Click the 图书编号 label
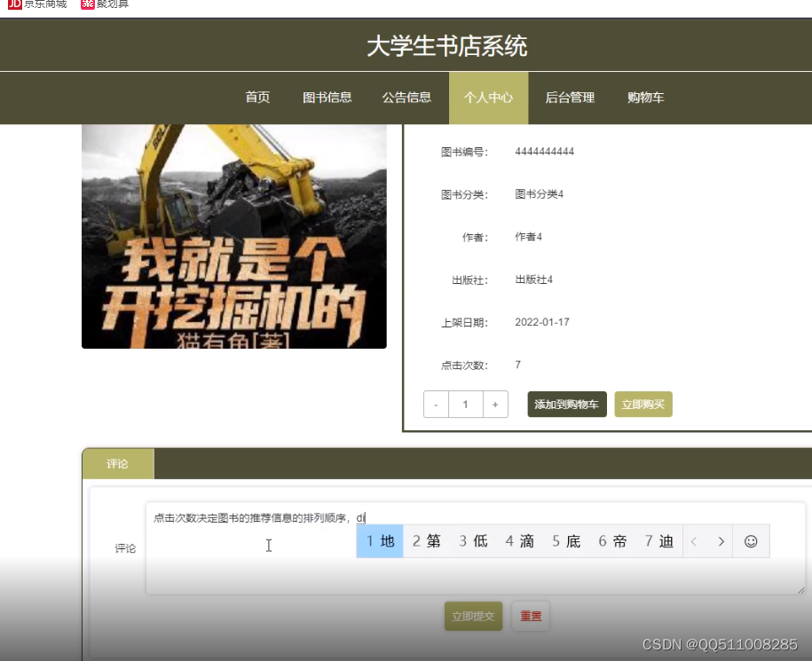Image resolution: width=812 pixels, height=661 pixels. 464,153
